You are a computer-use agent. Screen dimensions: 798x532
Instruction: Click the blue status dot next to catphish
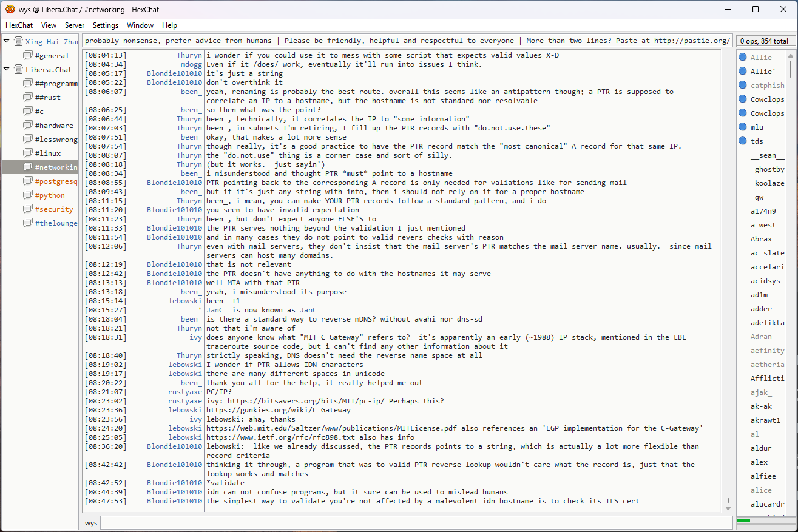pos(743,86)
